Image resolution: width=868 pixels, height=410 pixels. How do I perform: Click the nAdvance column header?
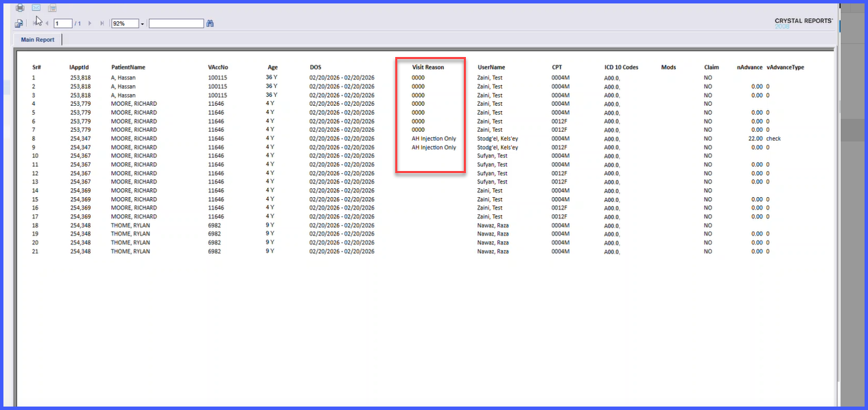(x=749, y=67)
